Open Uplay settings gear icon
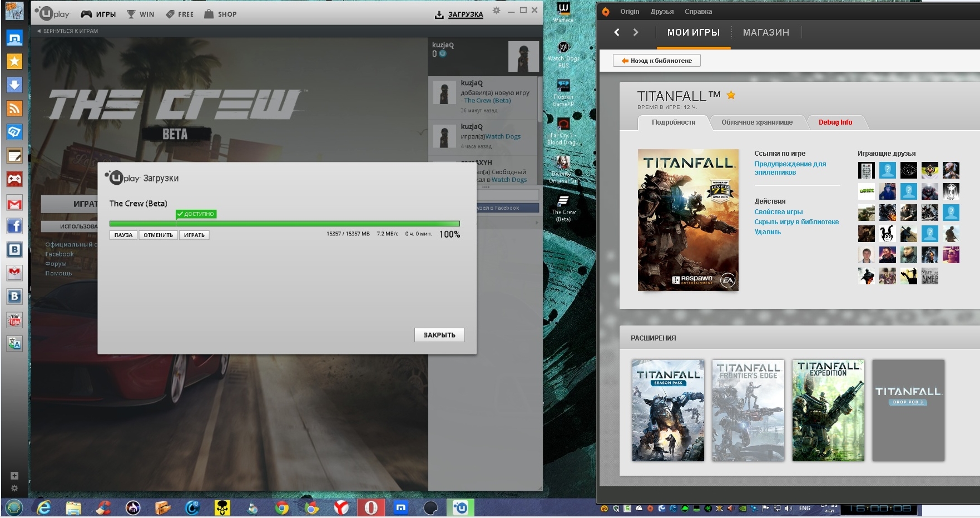Image resolution: width=980 pixels, height=518 pixels. 496,11
